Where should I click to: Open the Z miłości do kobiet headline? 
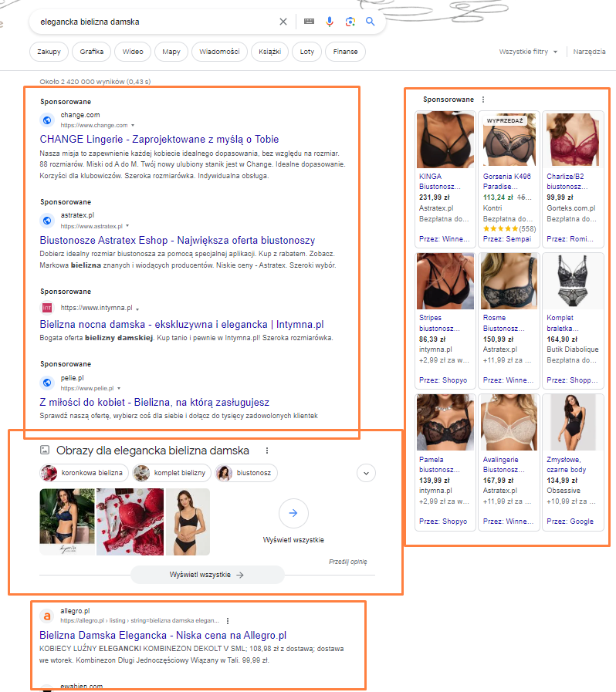(x=154, y=402)
